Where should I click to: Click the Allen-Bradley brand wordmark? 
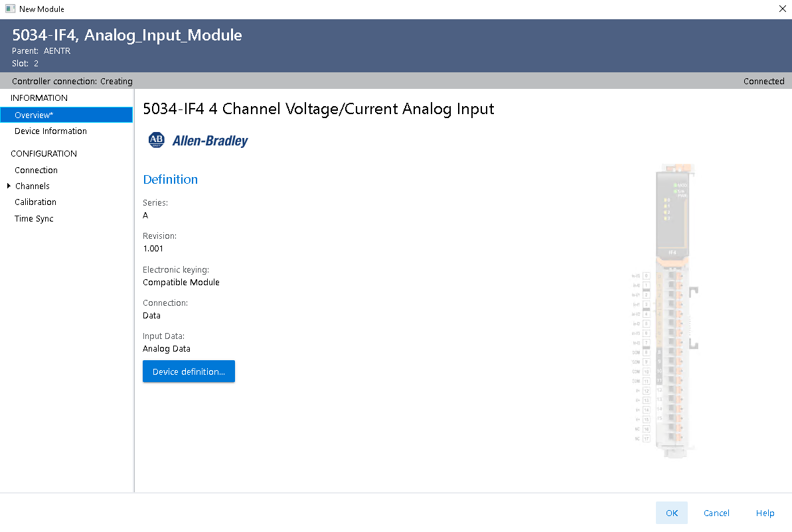point(210,141)
